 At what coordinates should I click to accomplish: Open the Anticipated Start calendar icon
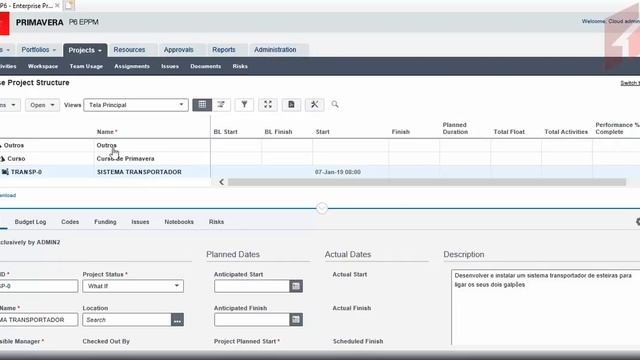point(296,286)
